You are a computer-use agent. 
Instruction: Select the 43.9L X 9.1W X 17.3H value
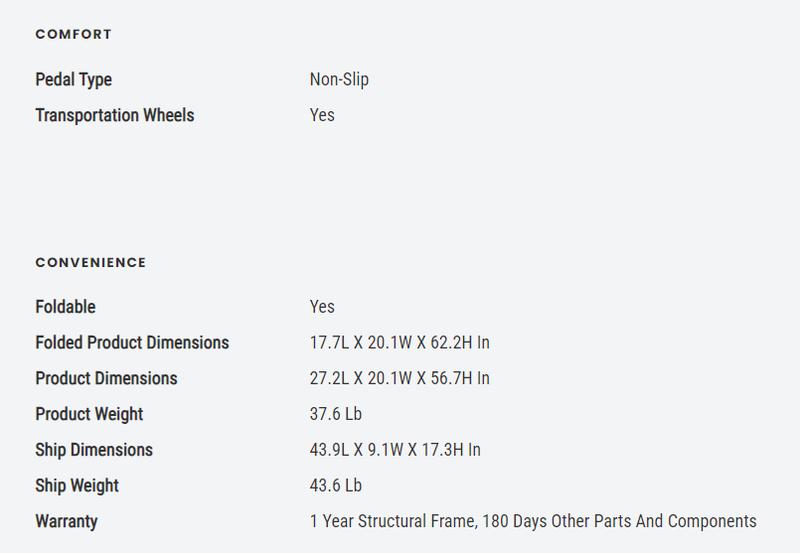pos(395,450)
